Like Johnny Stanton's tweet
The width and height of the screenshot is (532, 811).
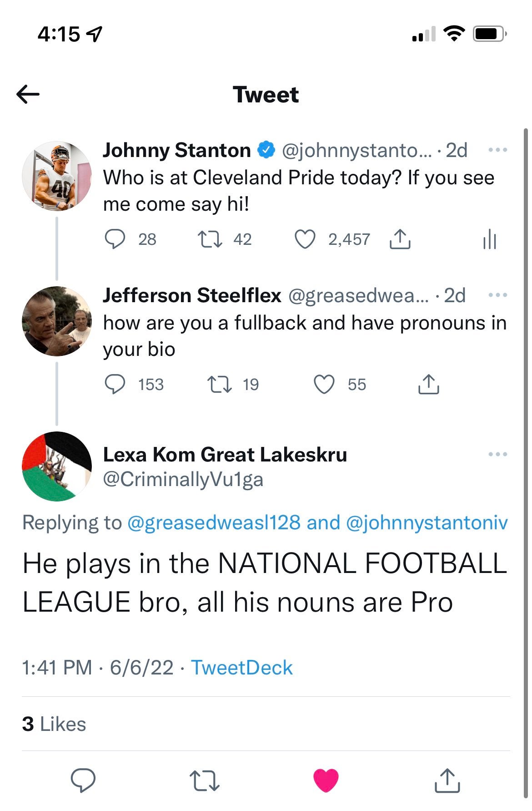click(x=305, y=239)
